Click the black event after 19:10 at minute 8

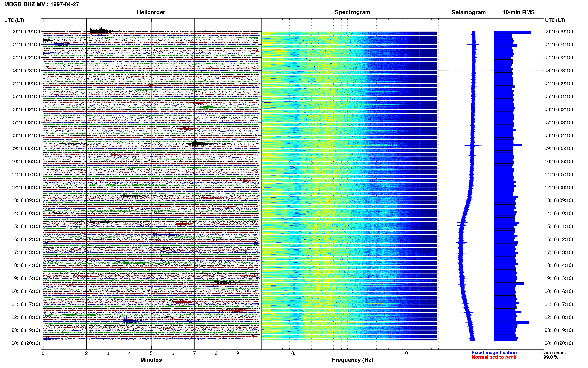pyautogui.click(x=225, y=282)
